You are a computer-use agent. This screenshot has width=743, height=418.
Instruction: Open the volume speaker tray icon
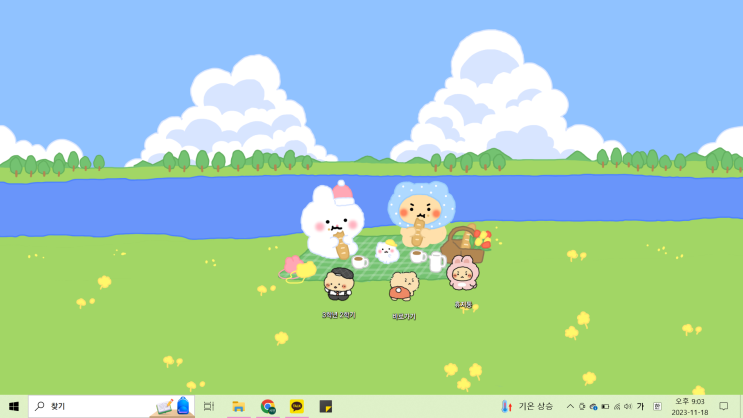[628, 406]
